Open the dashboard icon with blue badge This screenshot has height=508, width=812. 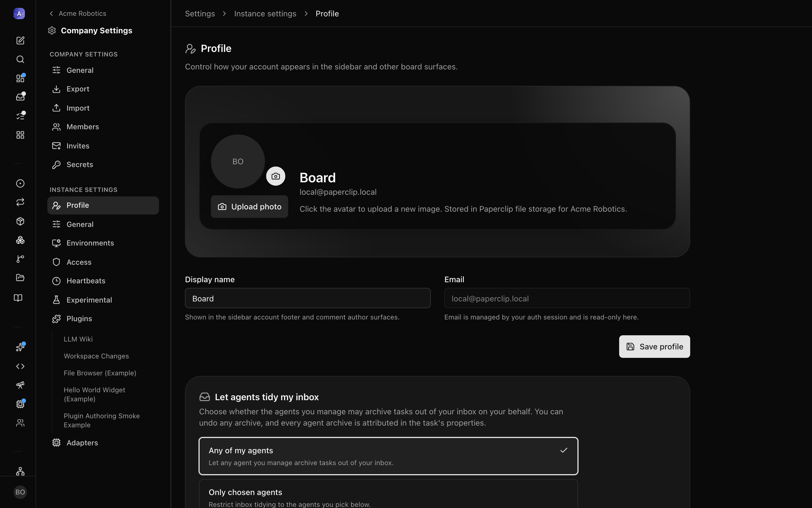coord(20,78)
